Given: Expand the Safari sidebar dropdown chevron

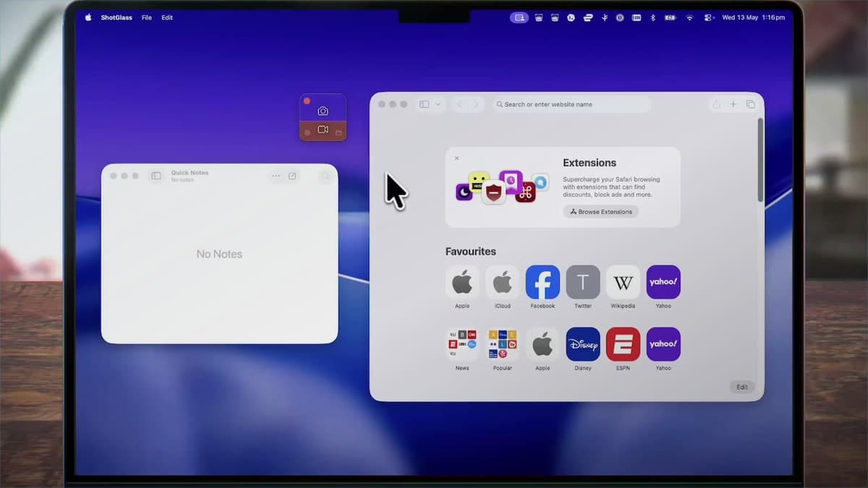Looking at the screenshot, I should pos(438,104).
